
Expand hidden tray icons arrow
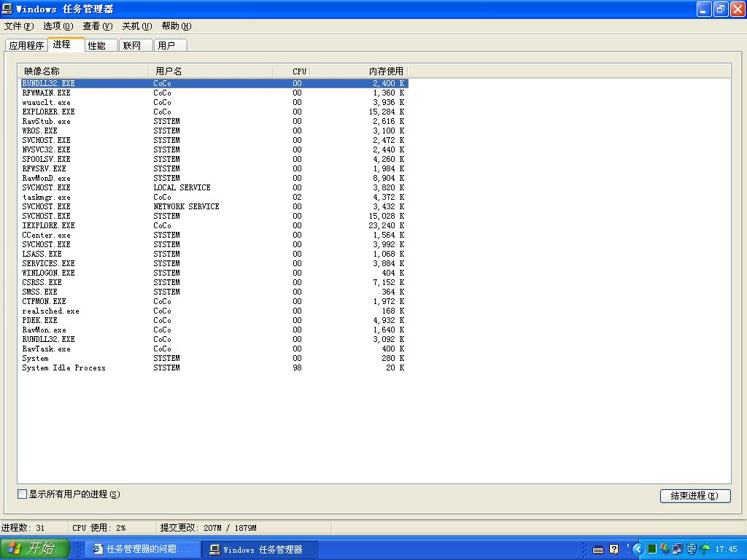click(638, 549)
